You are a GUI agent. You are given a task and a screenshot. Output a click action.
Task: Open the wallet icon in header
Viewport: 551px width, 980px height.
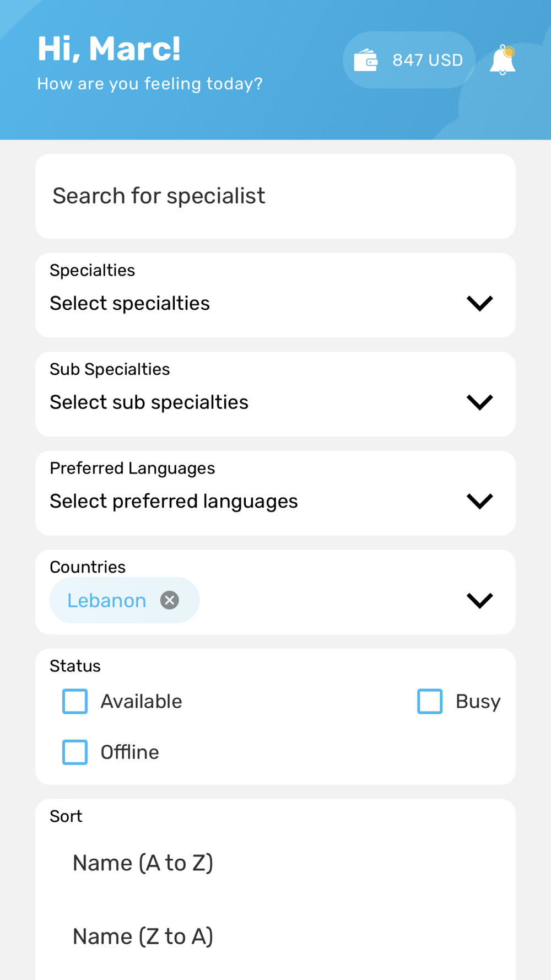[365, 60]
